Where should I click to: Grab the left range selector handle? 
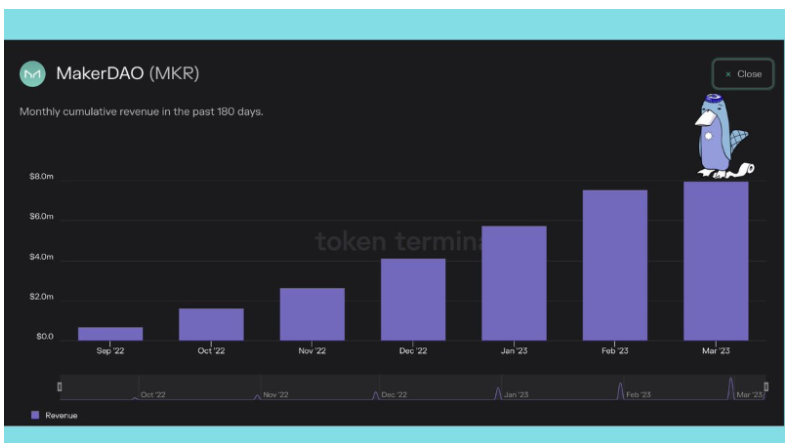coord(60,387)
